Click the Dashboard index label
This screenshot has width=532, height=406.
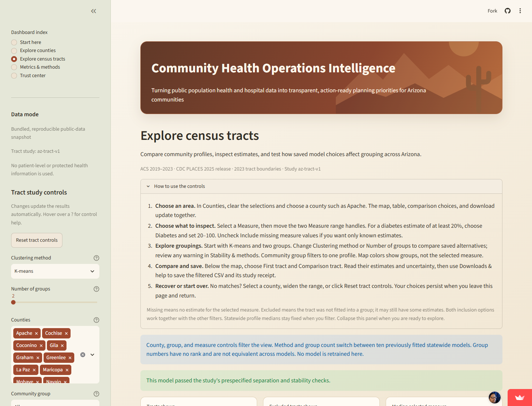[29, 32]
